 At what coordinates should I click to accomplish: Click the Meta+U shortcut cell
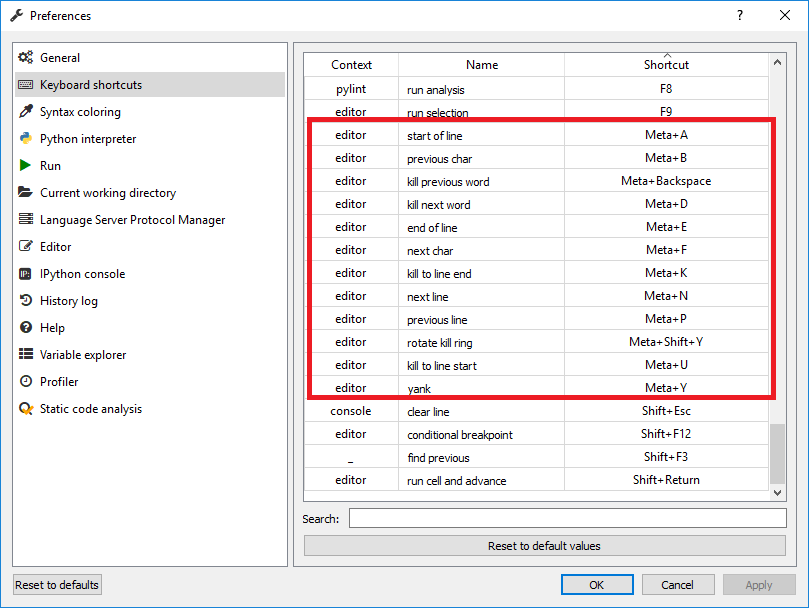tap(666, 365)
